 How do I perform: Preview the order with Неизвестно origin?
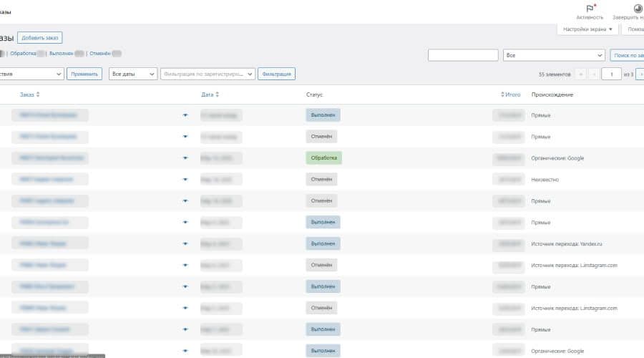click(185, 180)
